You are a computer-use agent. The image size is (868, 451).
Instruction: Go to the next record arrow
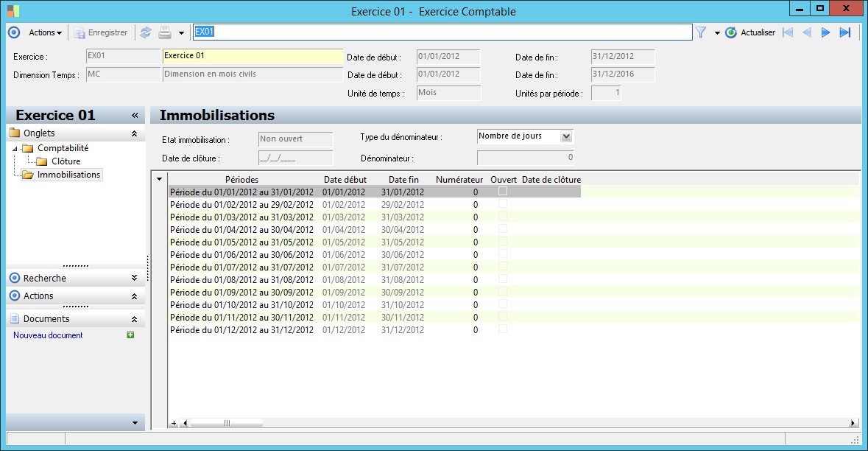coord(826,32)
